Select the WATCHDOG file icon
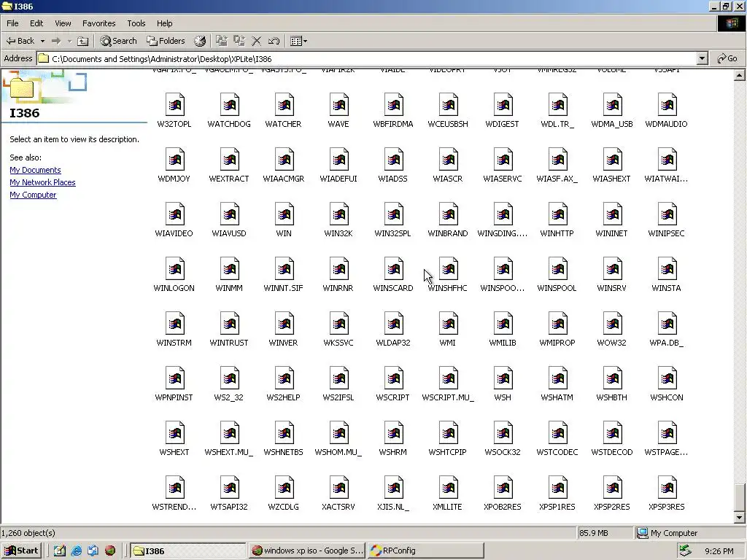Screen dimensions: 747x560 [x=230, y=104]
